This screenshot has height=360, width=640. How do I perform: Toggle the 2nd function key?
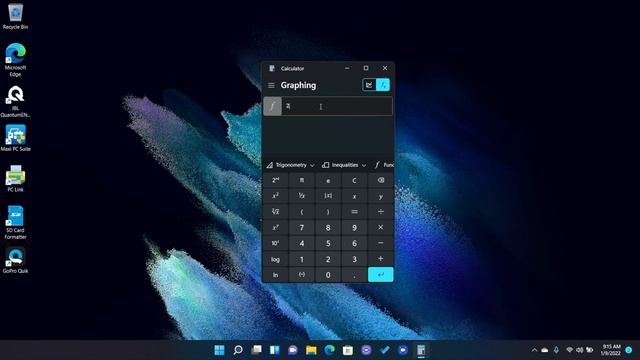(x=276, y=180)
